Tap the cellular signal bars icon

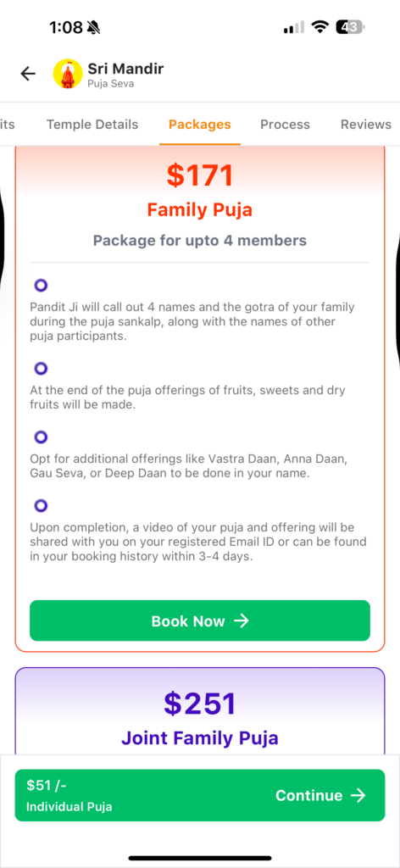click(294, 26)
